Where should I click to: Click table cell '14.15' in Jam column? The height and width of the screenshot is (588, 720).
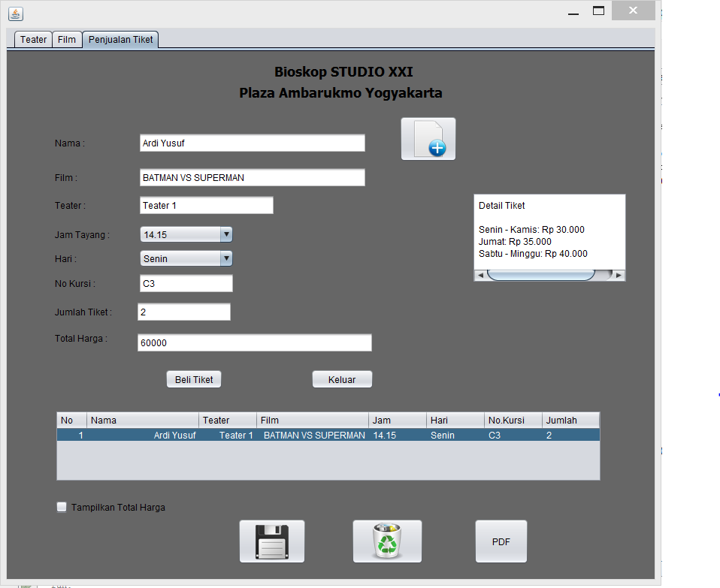click(x=397, y=435)
